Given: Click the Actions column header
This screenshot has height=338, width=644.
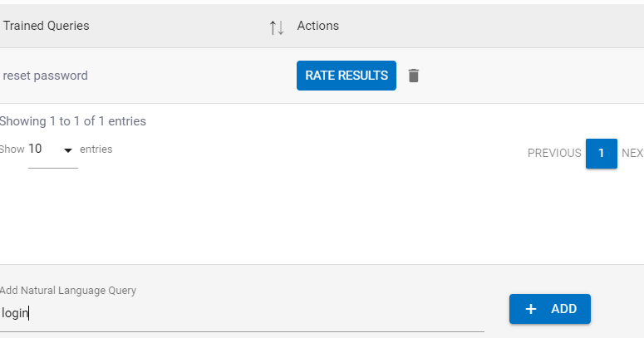Looking at the screenshot, I should point(318,26).
